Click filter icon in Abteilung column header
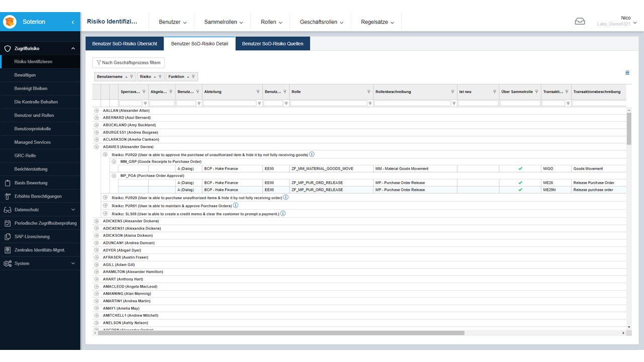 (258, 92)
